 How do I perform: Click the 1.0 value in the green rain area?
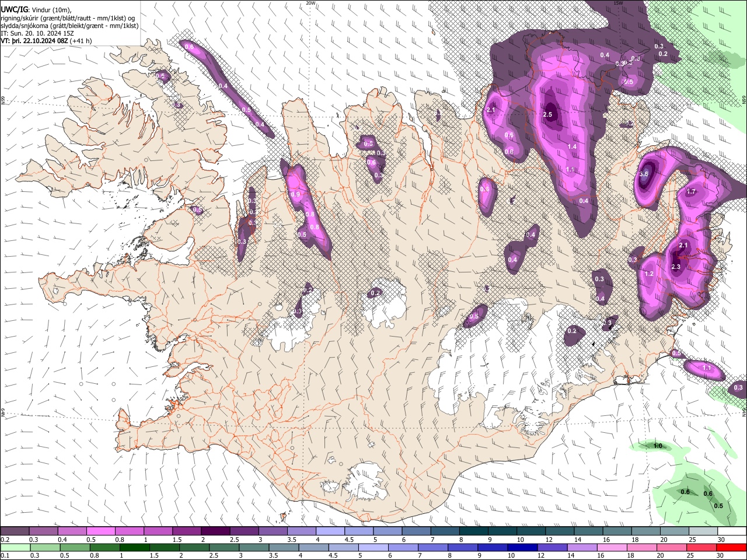point(658,446)
